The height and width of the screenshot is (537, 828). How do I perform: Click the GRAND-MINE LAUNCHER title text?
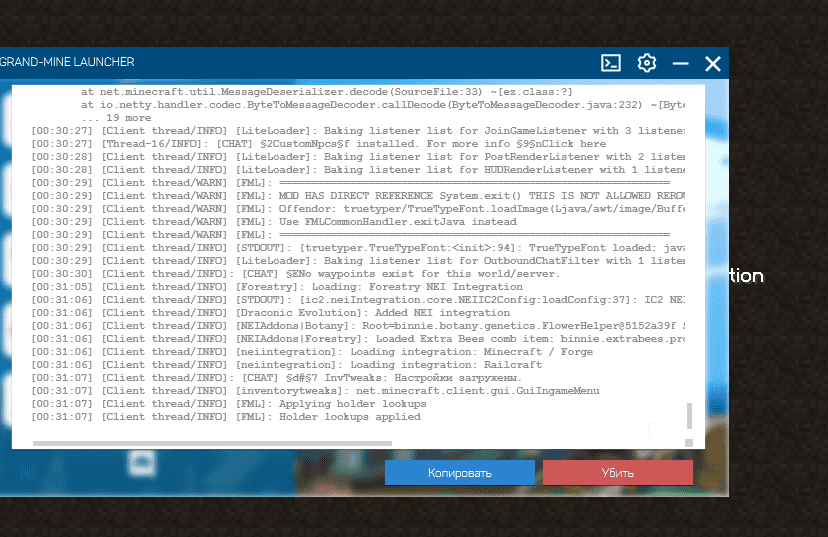click(x=67, y=62)
